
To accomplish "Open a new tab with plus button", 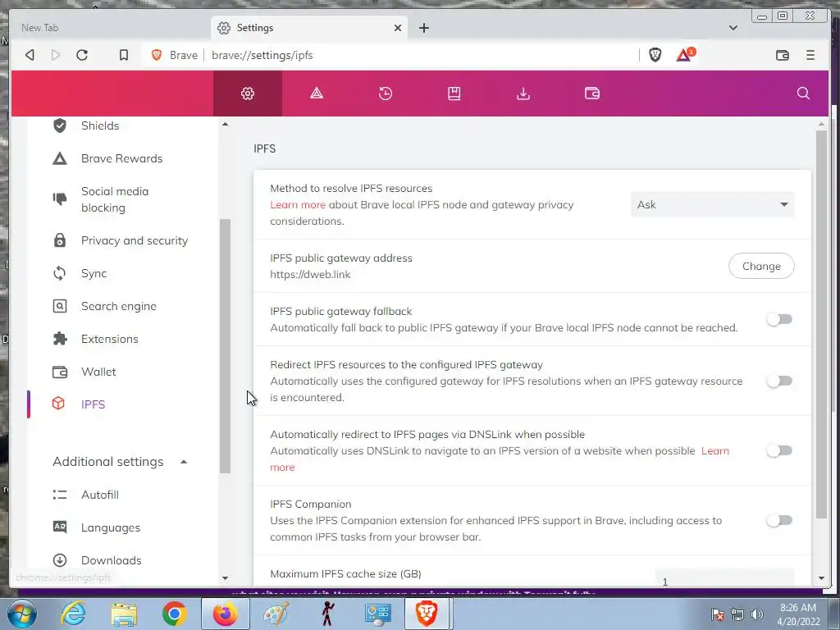I will [x=424, y=28].
